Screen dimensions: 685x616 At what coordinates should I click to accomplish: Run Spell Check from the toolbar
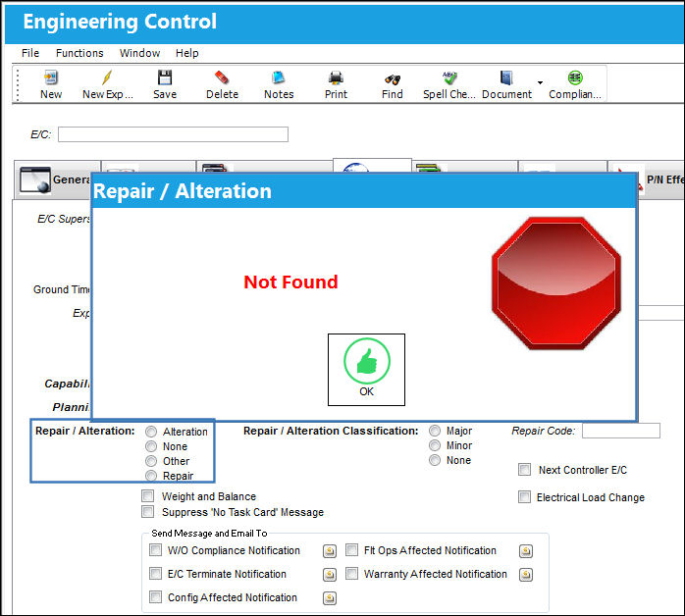[x=448, y=84]
